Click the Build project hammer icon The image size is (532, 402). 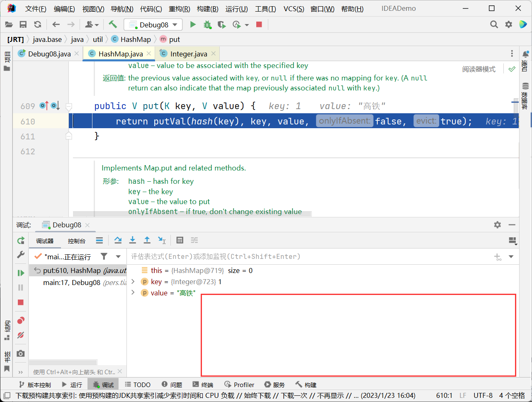[113, 24]
